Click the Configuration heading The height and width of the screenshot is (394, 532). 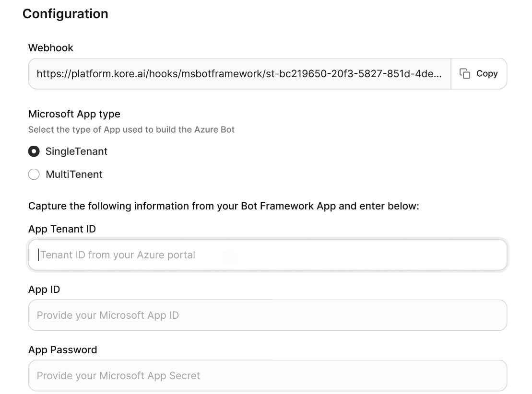pos(66,14)
